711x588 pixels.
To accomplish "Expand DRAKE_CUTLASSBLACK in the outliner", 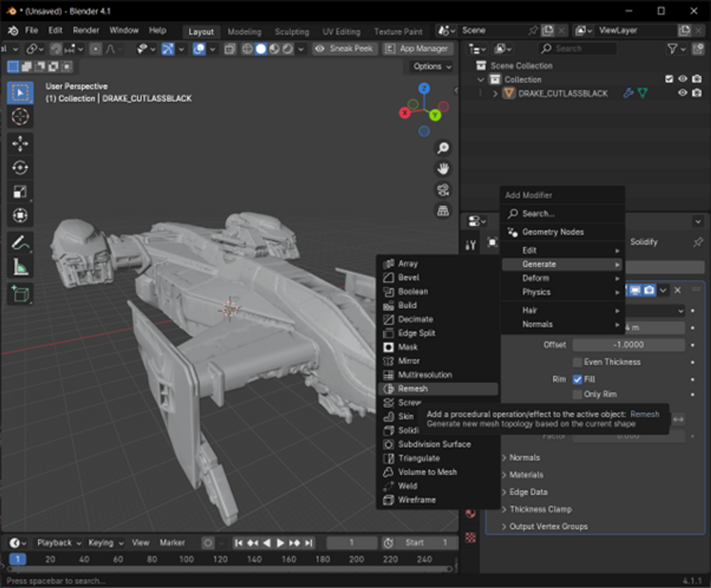I will [495, 93].
